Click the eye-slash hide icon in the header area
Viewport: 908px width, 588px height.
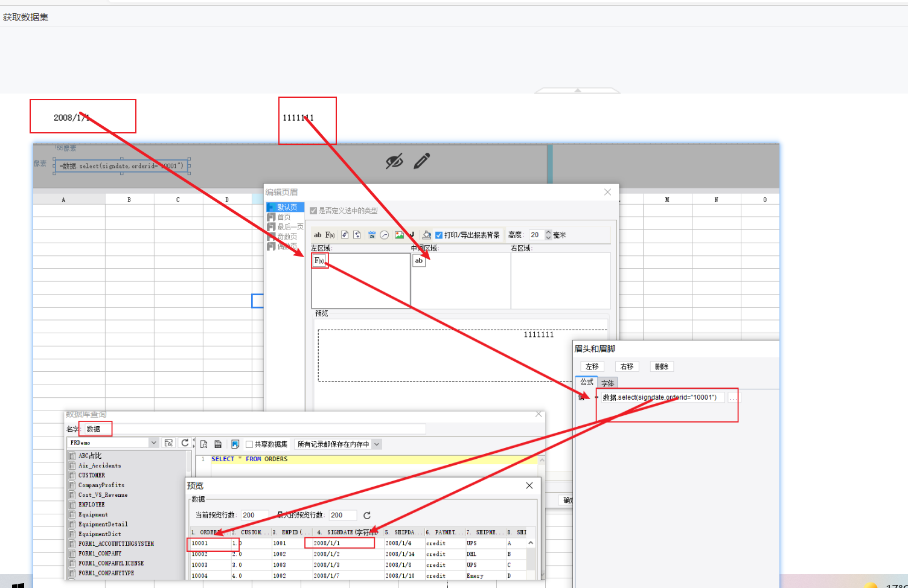(x=394, y=161)
